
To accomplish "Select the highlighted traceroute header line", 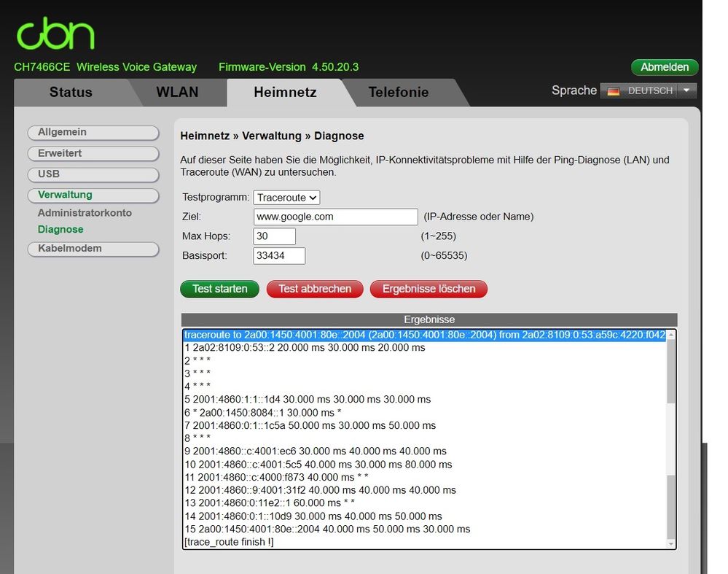I will tap(425, 335).
